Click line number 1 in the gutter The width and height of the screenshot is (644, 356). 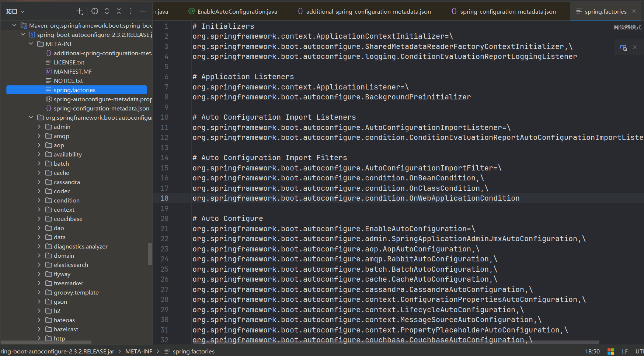click(166, 26)
